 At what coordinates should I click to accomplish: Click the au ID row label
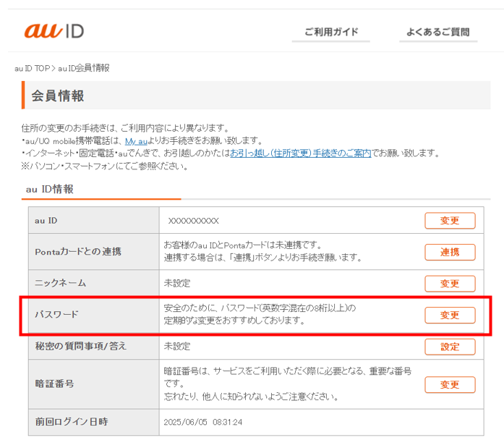(x=46, y=221)
